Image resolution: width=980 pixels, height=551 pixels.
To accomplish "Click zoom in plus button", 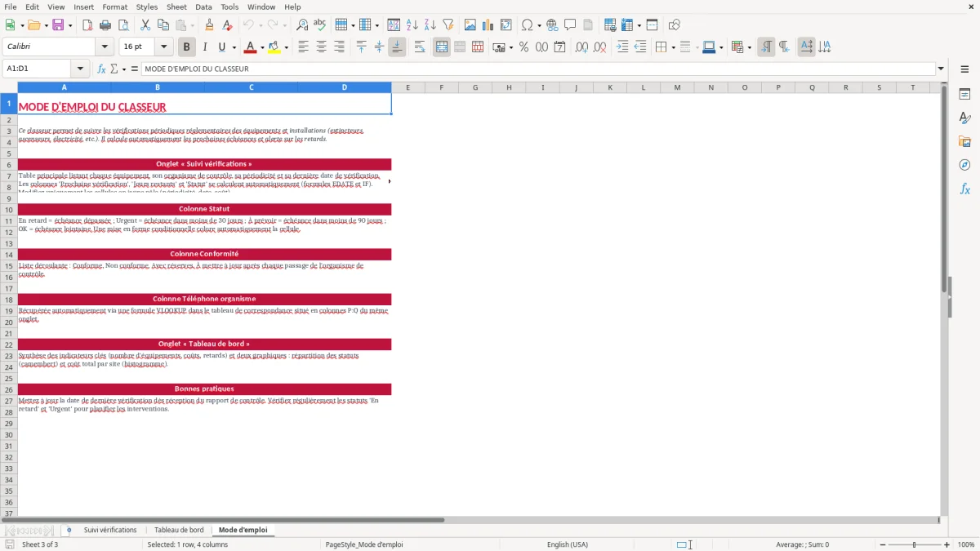I will click(947, 544).
